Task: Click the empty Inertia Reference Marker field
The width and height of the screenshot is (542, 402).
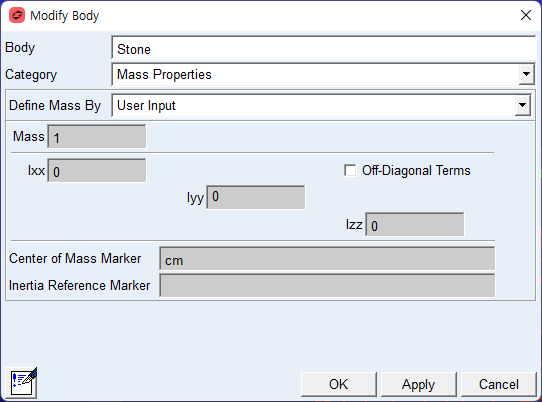Action: (327, 286)
